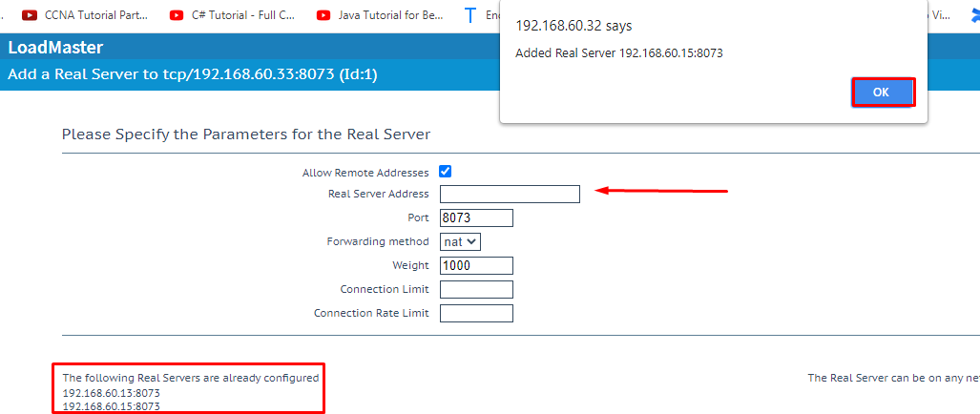Image resolution: width=980 pixels, height=414 pixels.
Task: Open the Forwarding method dropdown
Action: pos(460,242)
